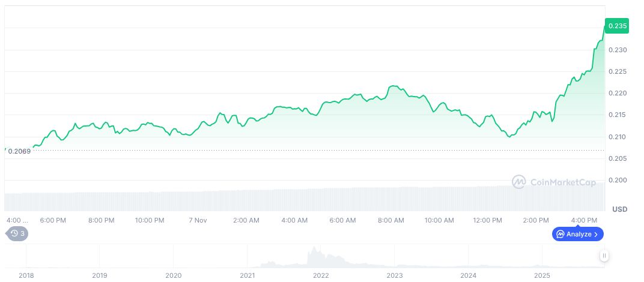Click the 0.2069 opening price label
The image size is (644, 282).
(19, 151)
